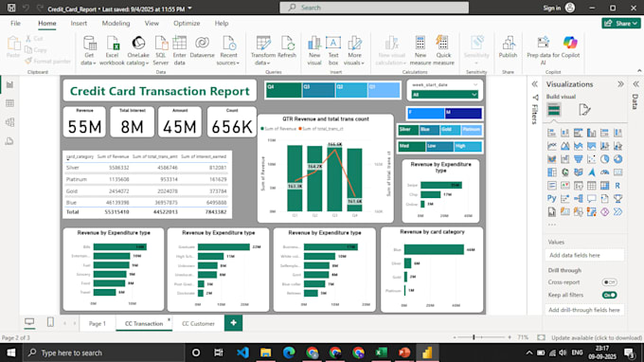Click the Share button
The image size is (644, 362).
tap(621, 24)
